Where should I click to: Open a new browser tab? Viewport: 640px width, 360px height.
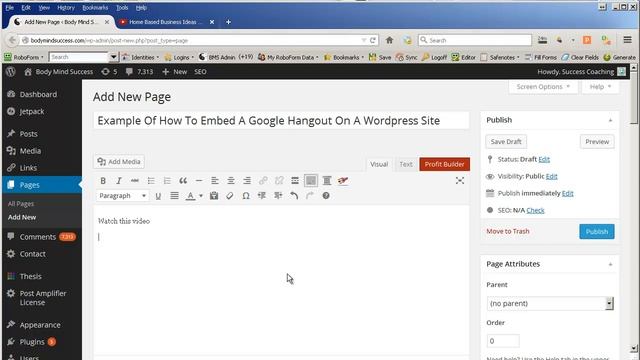(x=229, y=22)
